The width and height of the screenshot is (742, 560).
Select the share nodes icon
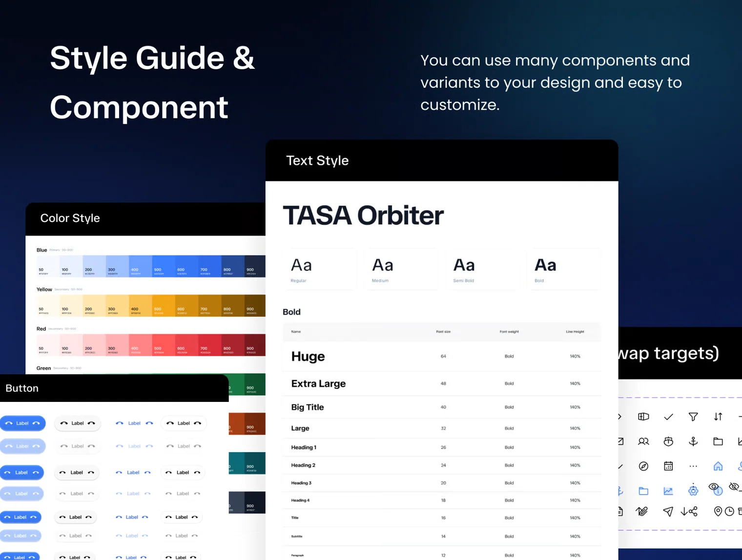pos(693,511)
